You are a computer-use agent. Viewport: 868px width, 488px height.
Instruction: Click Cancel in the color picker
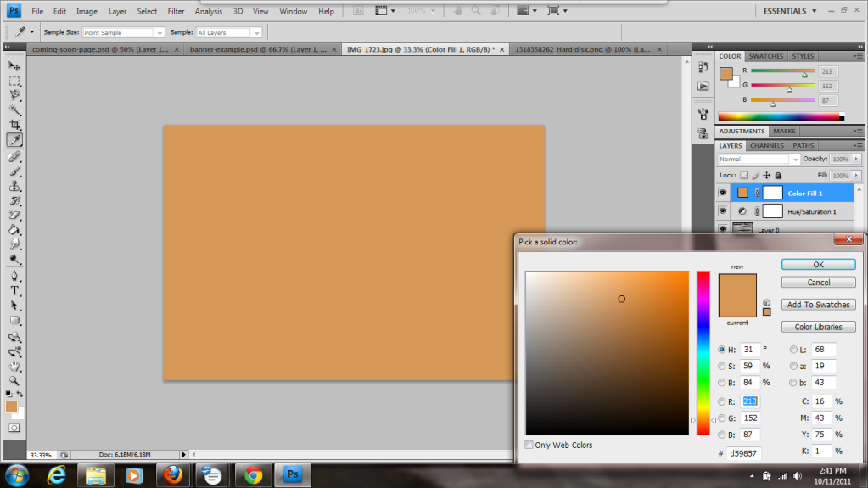818,283
